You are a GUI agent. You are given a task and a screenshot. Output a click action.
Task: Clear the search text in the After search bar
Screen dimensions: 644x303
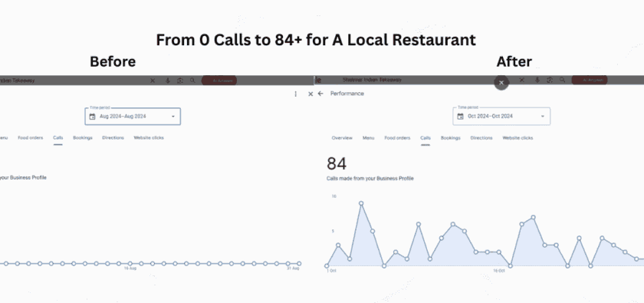click(521, 81)
